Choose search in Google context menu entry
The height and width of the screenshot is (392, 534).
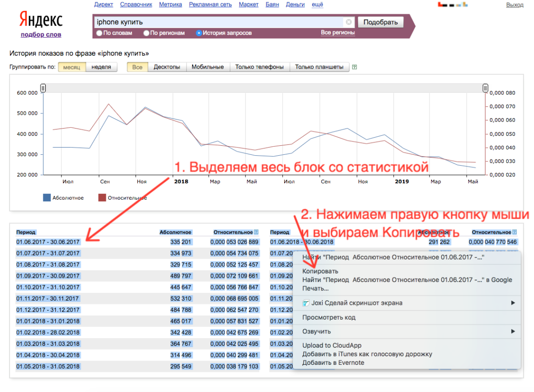(x=407, y=280)
